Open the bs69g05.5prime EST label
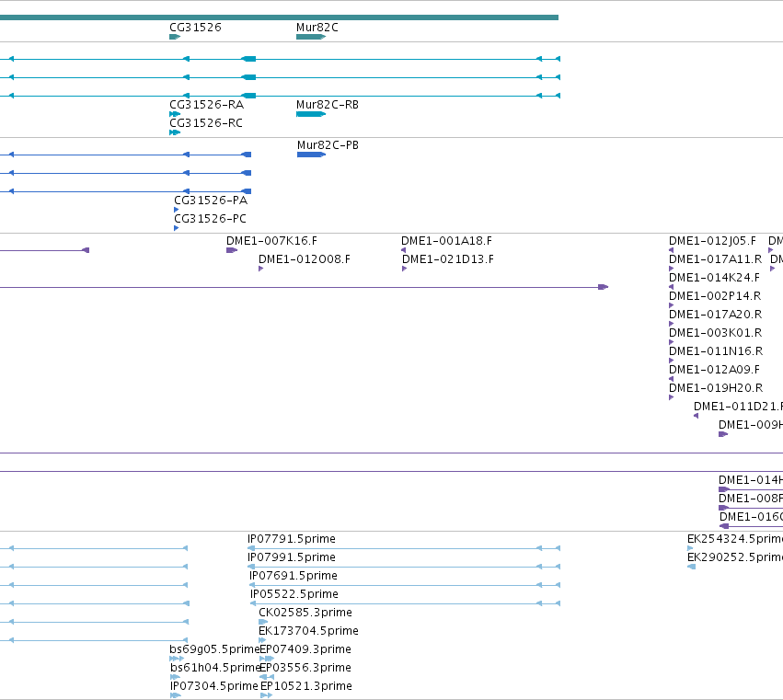 [214, 650]
